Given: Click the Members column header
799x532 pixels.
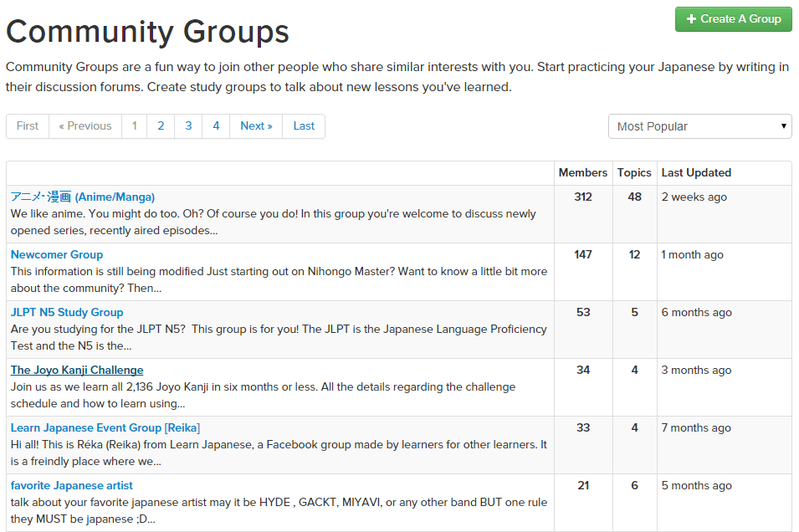Looking at the screenshot, I should click(583, 173).
